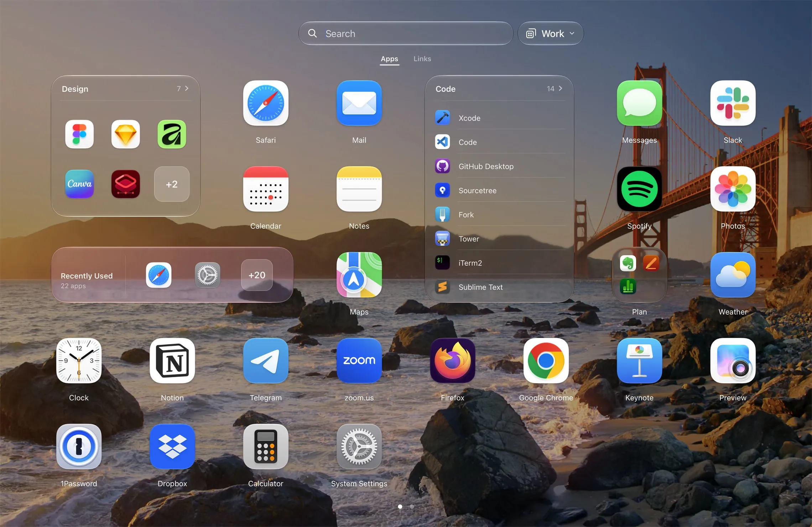Launch Sublime Text from Code list
The height and width of the screenshot is (527, 812).
tap(499, 287)
